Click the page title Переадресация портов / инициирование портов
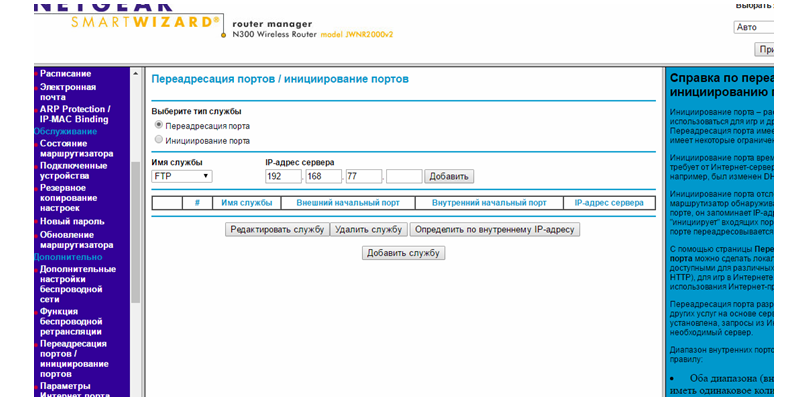Image resolution: width=807 pixels, height=403 pixels. pyautogui.click(x=280, y=80)
